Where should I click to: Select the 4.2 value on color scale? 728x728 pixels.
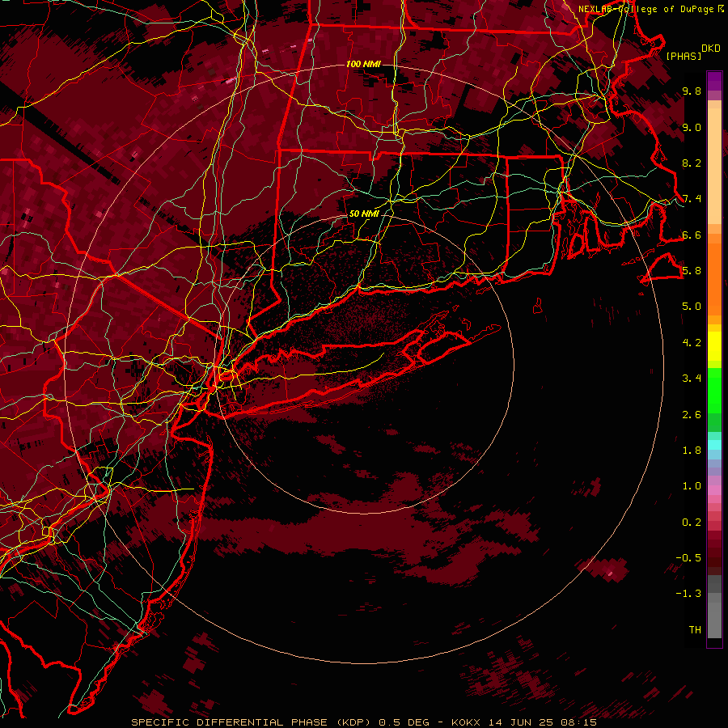tap(692, 343)
